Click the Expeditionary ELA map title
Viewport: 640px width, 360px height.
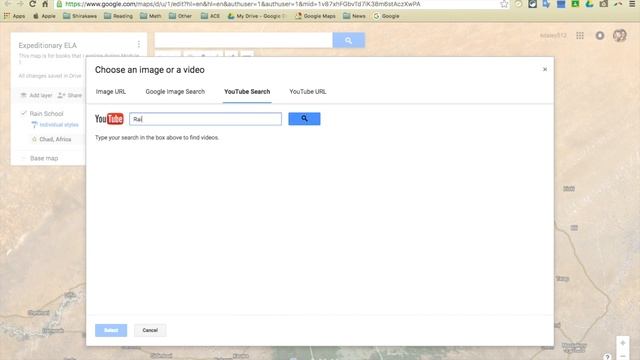click(47, 45)
